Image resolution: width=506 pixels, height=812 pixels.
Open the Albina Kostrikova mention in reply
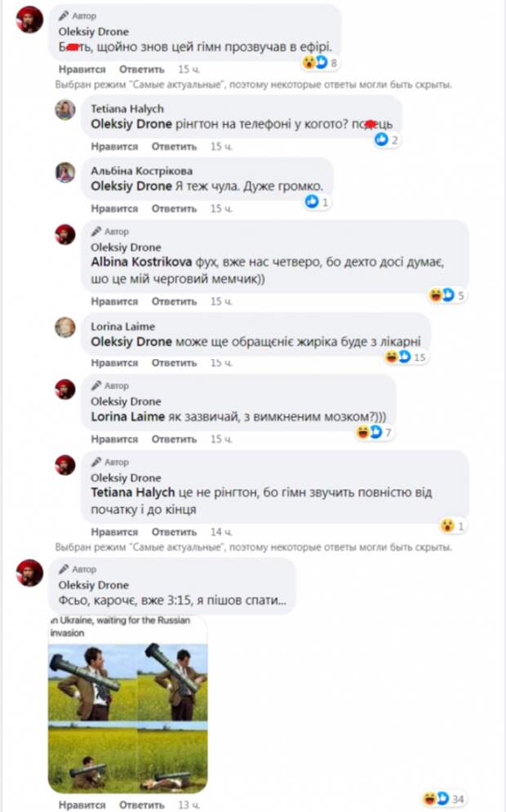[141, 262]
